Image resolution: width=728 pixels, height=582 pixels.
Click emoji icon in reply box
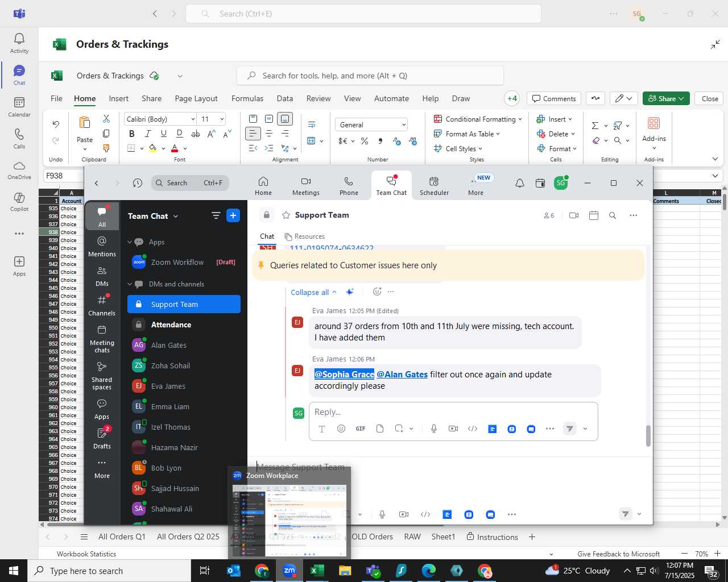pyautogui.click(x=341, y=429)
